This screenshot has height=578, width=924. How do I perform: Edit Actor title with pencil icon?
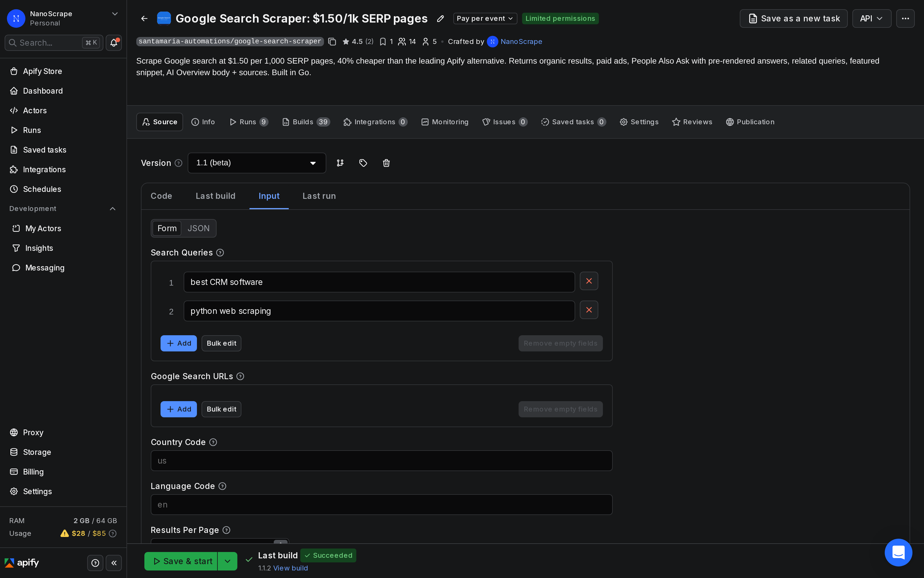[440, 18]
